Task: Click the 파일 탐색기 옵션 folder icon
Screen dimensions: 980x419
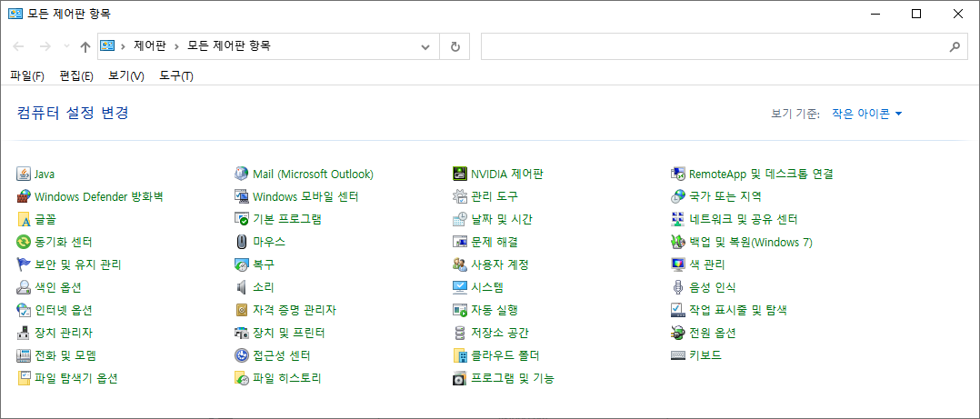Action: 24,378
